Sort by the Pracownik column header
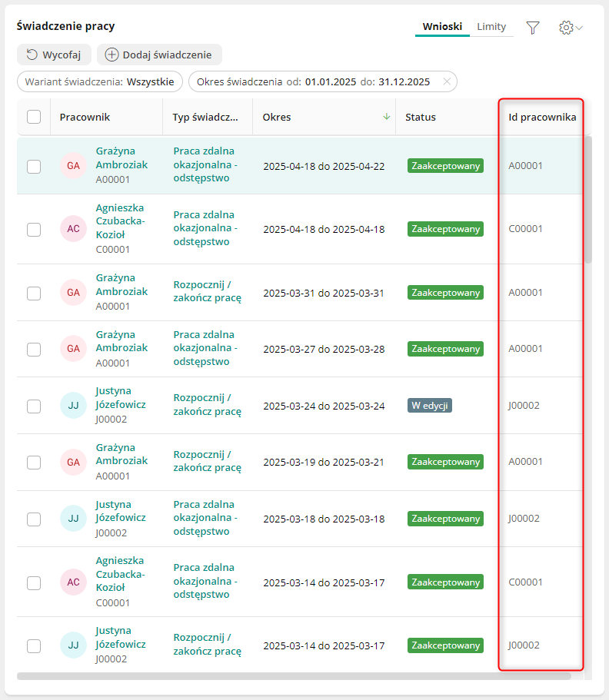 pyautogui.click(x=85, y=117)
